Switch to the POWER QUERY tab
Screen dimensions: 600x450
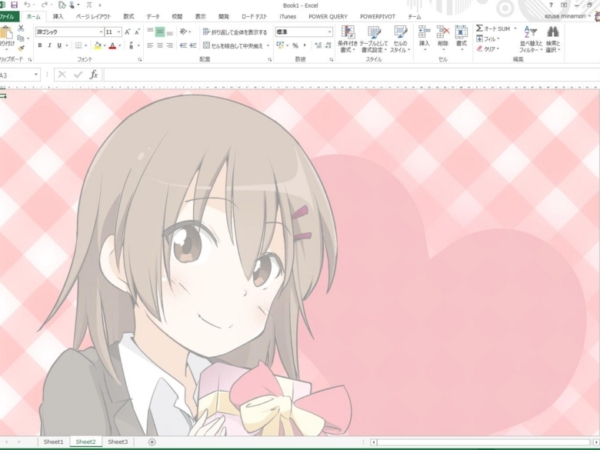328,16
